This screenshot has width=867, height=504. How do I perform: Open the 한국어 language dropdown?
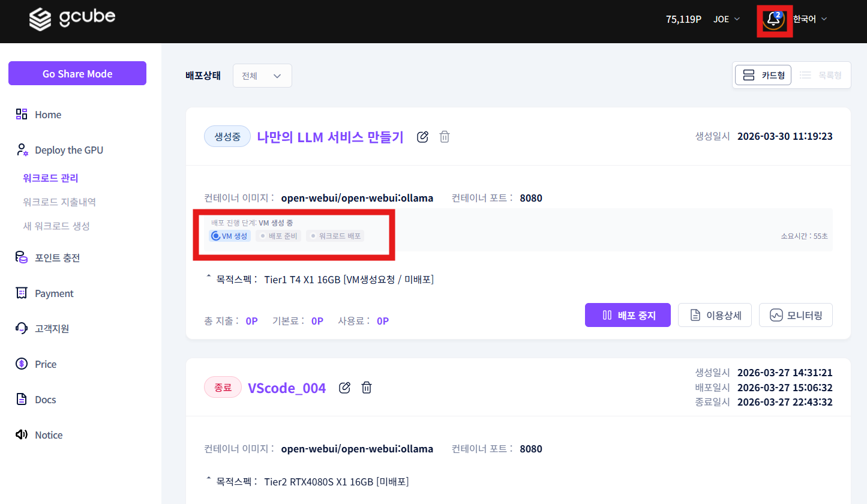810,19
